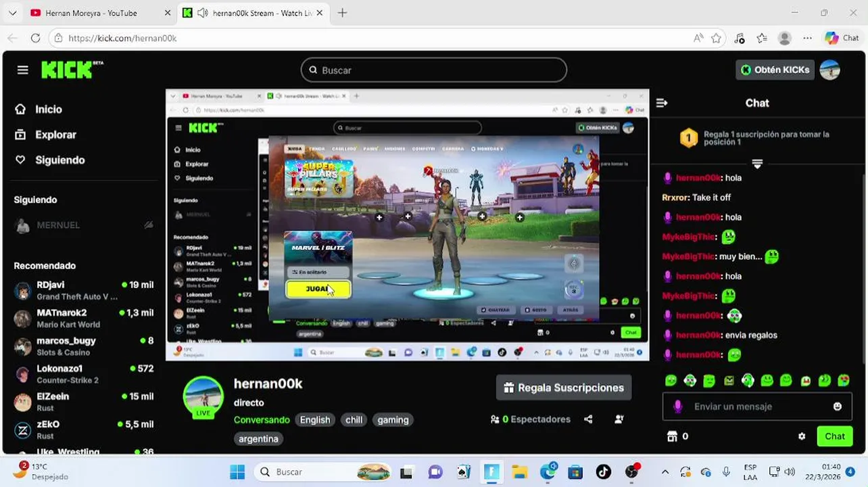Open Siguiendo in sidebar
The width and height of the screenshot is (868, 487).
[51, 160]
